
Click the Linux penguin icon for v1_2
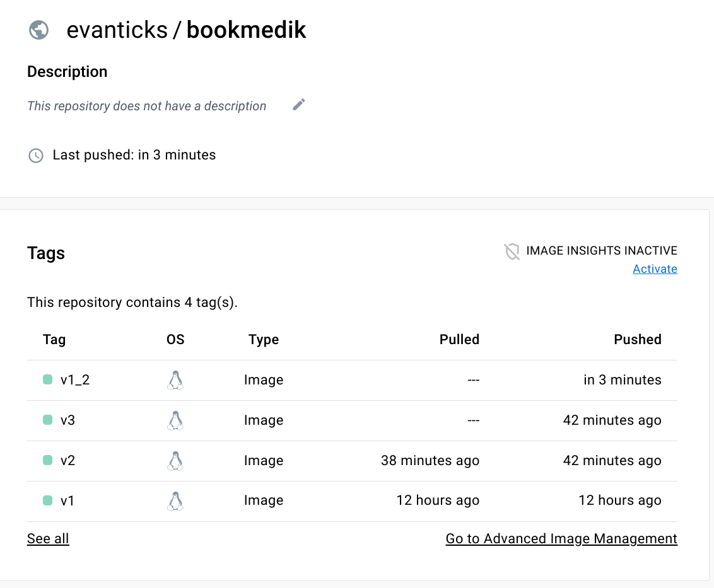[175, 380]
